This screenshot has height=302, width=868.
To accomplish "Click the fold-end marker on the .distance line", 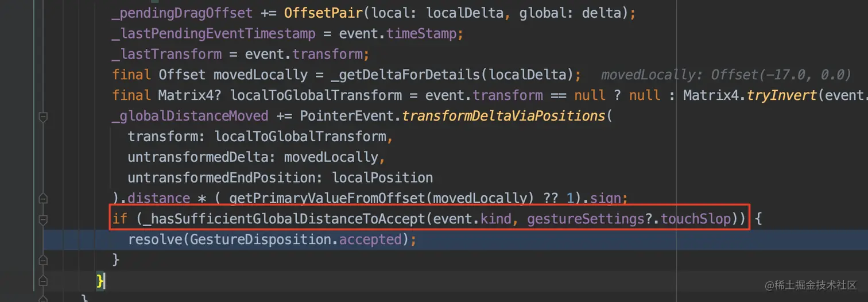I will click(x=42, y=199).
